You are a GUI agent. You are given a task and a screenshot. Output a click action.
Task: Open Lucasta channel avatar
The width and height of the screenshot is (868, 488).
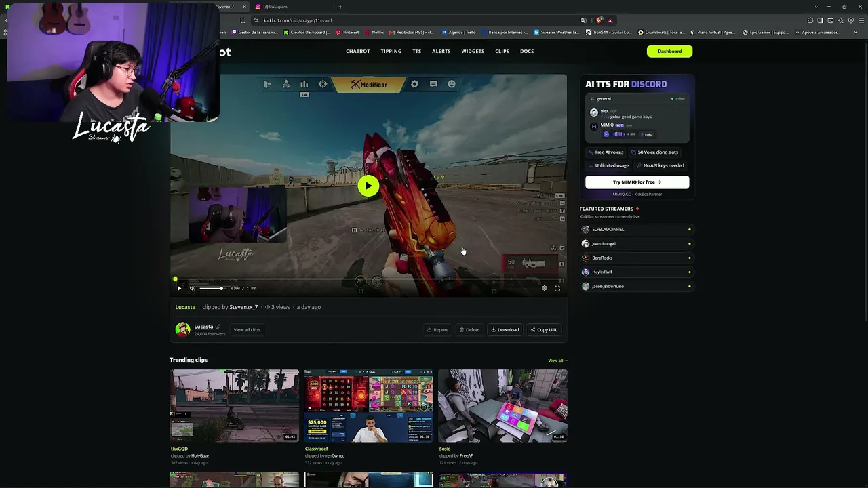tap(182, 329)
